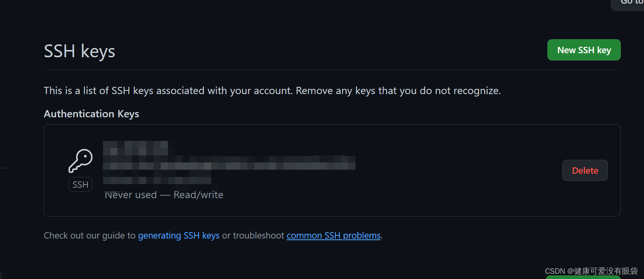Click the blurred key title on the first line
Viewport: 644px width, 279px height.
tap(135, 148)
